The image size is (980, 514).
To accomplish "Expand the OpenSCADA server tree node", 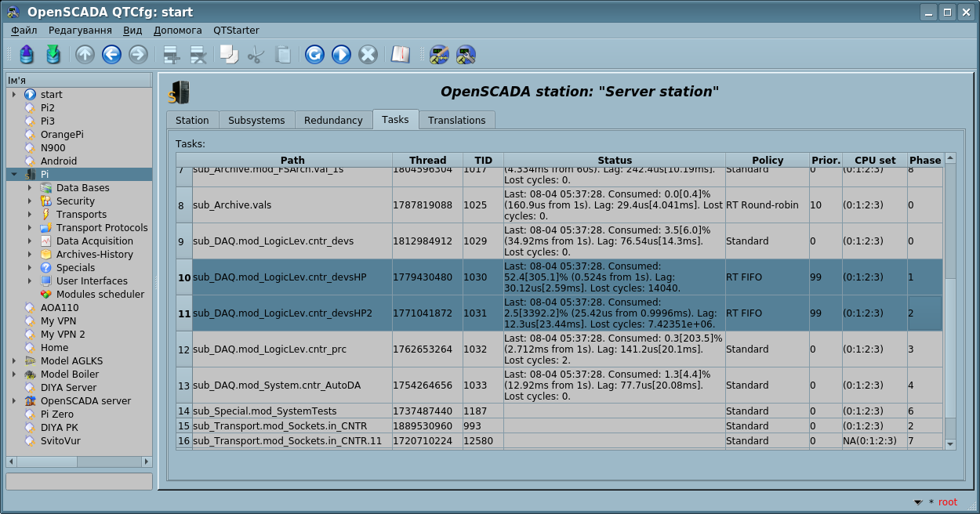I will coord(13,401).
